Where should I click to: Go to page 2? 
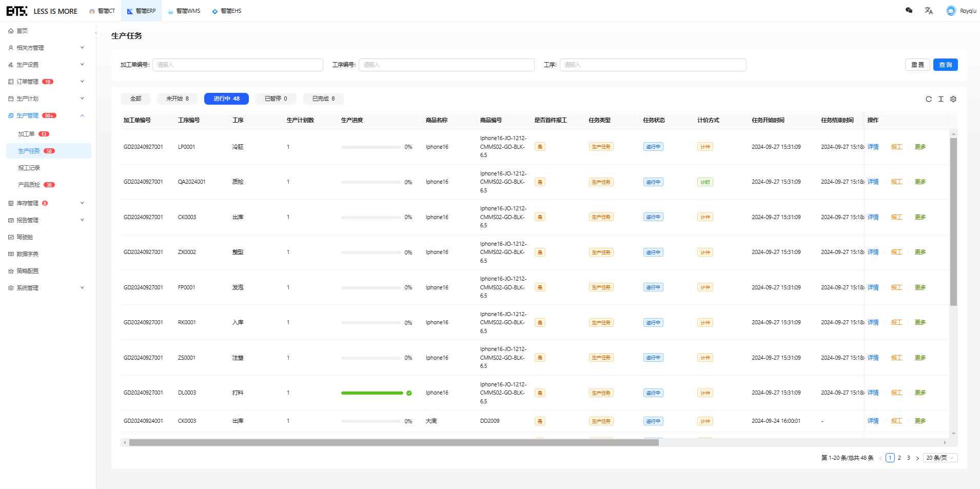point(899,458)
